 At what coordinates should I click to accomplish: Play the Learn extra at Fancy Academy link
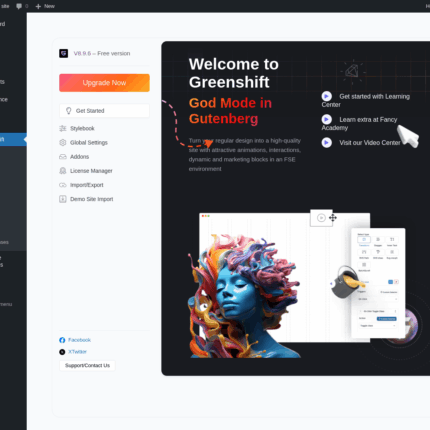pos(359,123)
